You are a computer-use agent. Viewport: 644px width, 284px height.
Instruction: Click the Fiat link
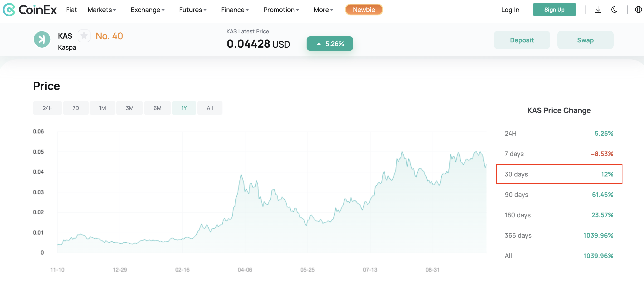(71, 10)
